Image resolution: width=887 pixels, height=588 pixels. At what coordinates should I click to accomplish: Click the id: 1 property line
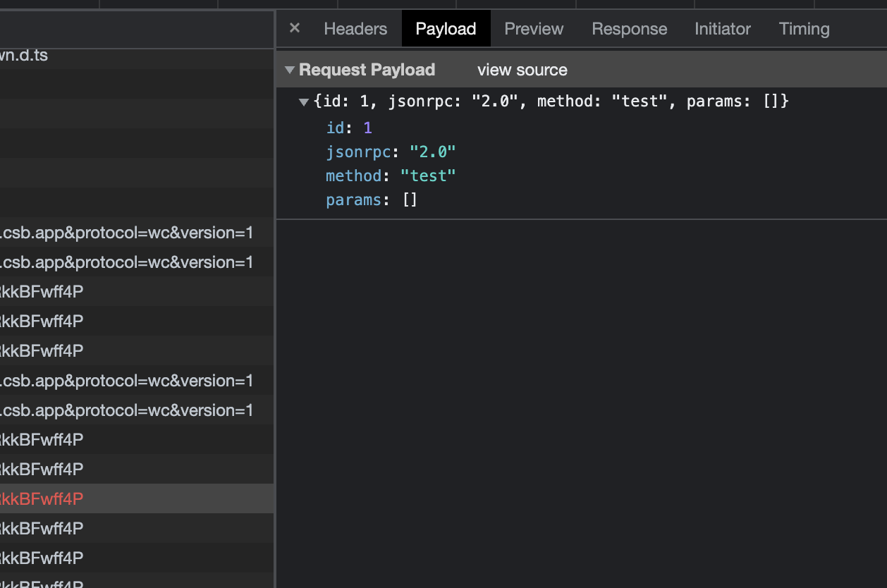348,128
